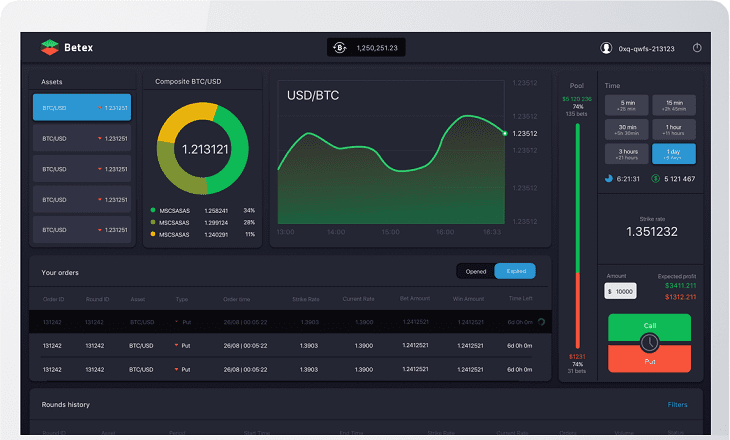Click the Time Left column header
Viewport: 730px width, 440px height.
point(520,298)
